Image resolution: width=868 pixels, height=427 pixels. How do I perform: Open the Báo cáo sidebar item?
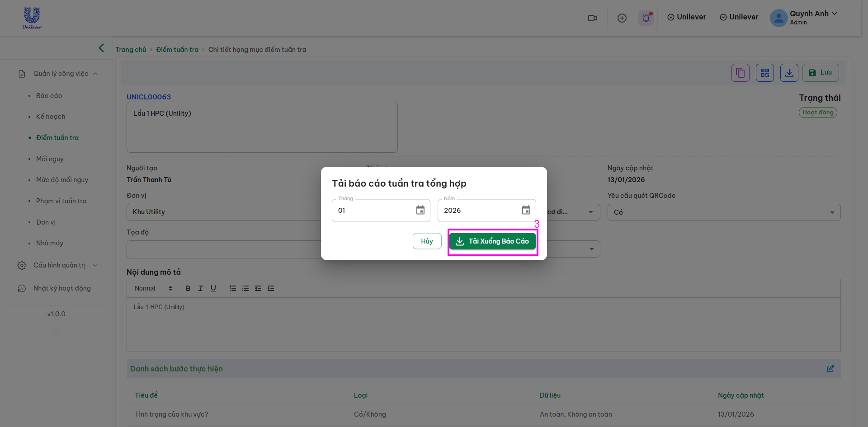[49, 96]
